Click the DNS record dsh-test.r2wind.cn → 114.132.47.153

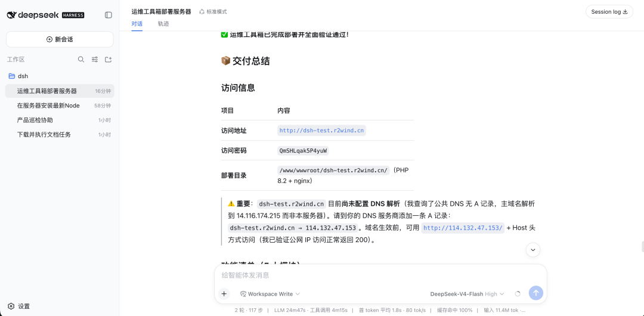click(x=293, y=228)
